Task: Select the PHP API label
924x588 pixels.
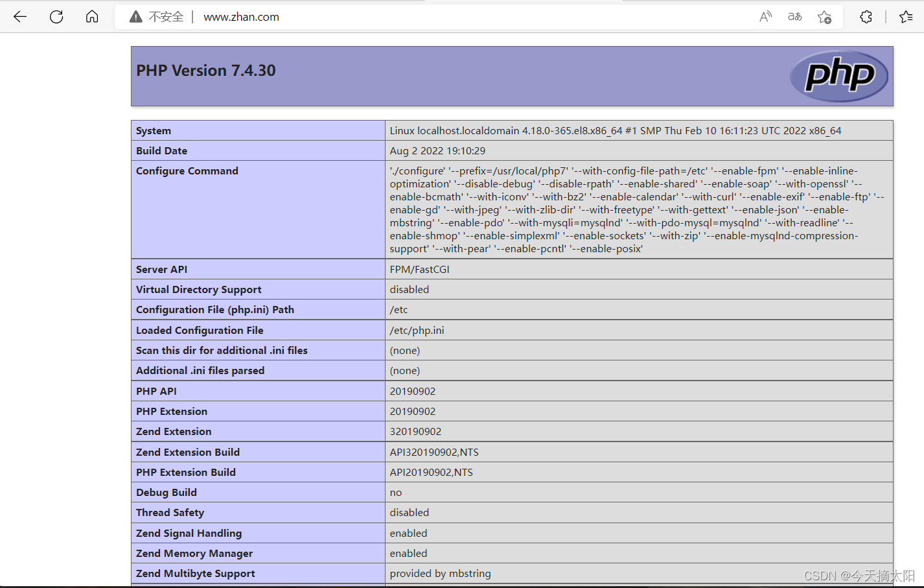Action: pos(156,391)
